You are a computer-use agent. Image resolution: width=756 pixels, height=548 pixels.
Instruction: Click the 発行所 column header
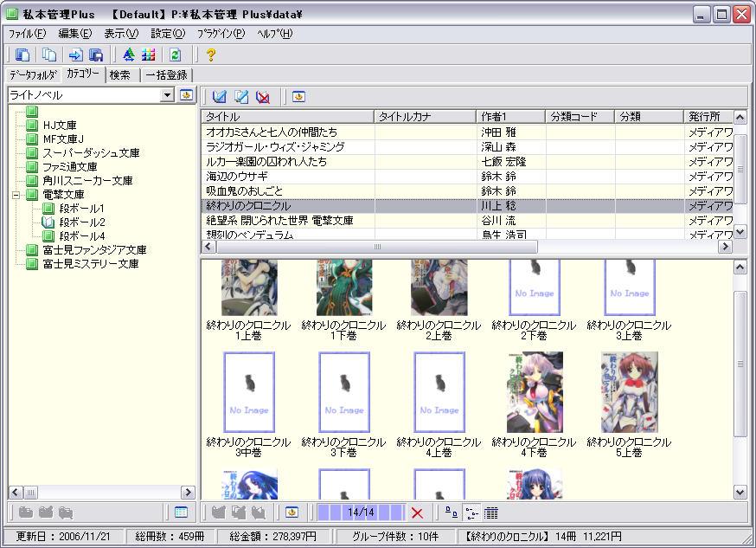708,116
